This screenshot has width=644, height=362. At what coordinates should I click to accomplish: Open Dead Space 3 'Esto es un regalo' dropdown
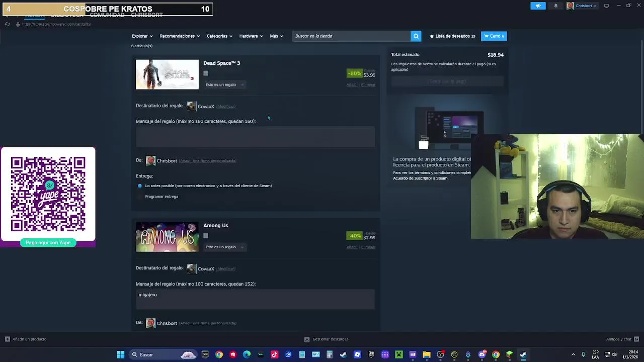click(224, 84)
